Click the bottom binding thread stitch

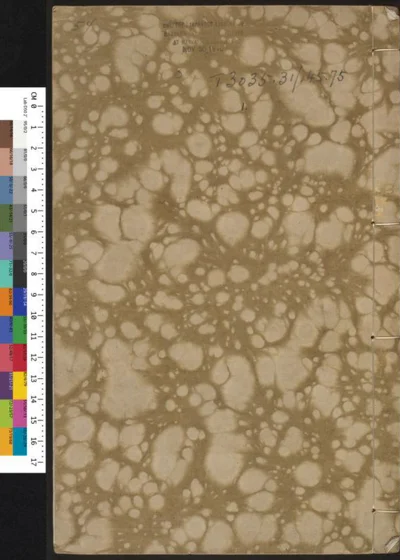click(385, 511)
